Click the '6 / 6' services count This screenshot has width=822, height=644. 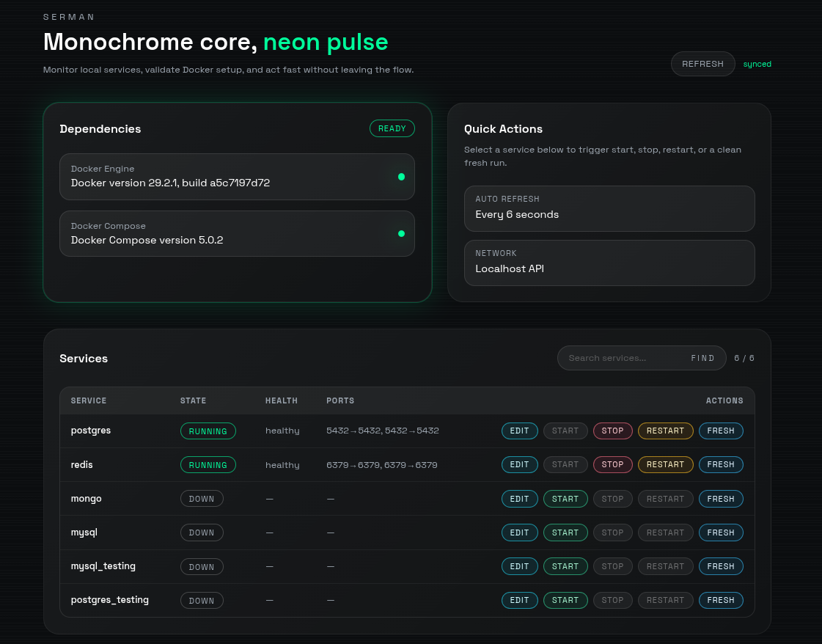(744, 358)
